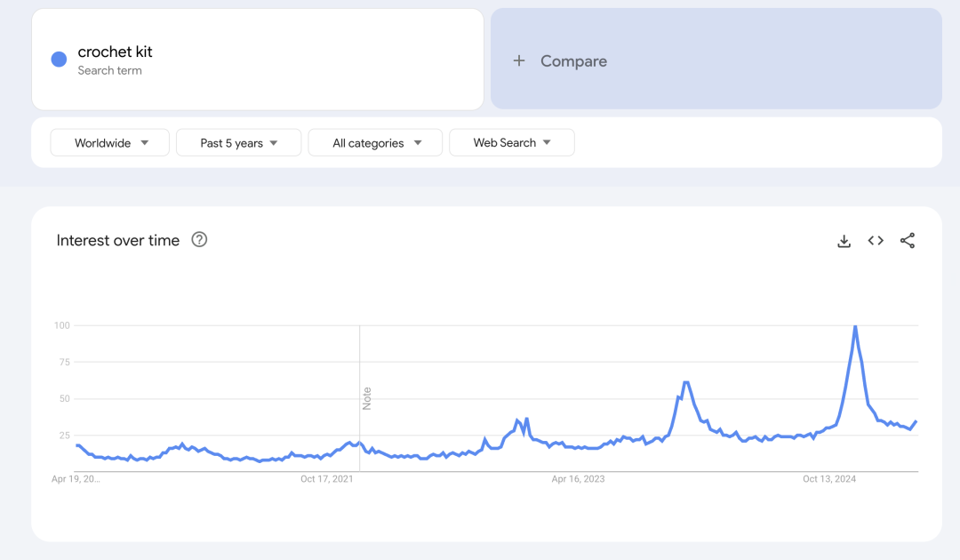
Task: Click the Interest over time heading
Action: (117, 240)
